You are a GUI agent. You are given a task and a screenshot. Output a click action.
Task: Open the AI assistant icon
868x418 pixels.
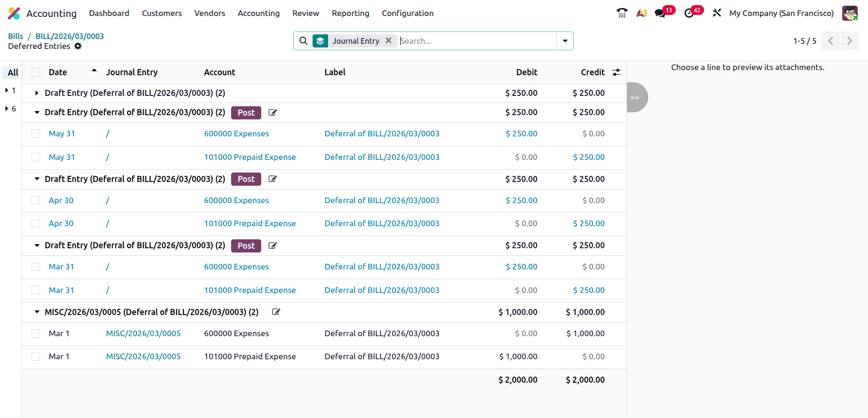point(641,13)
